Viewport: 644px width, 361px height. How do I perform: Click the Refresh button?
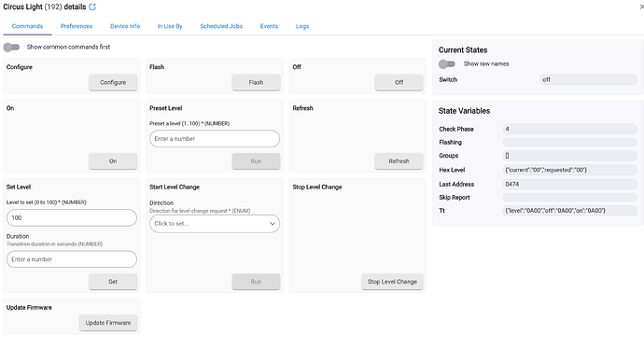399,161
